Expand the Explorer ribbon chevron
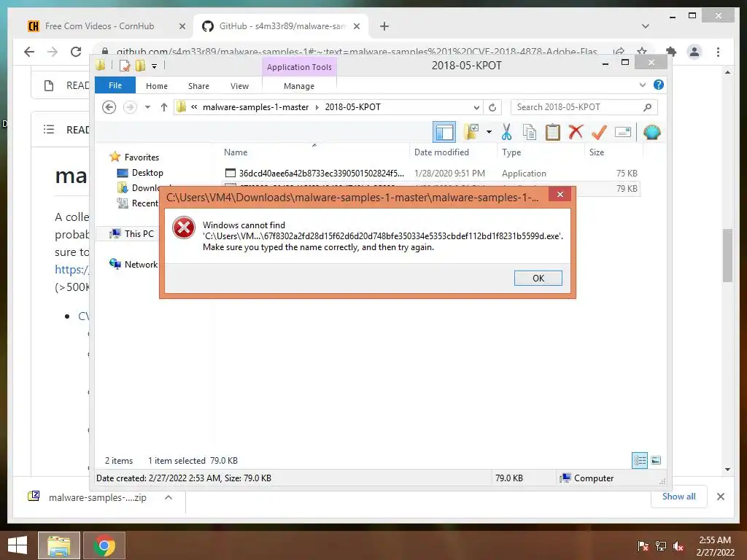This screenshot has width=747, height=560. [642, 85]
